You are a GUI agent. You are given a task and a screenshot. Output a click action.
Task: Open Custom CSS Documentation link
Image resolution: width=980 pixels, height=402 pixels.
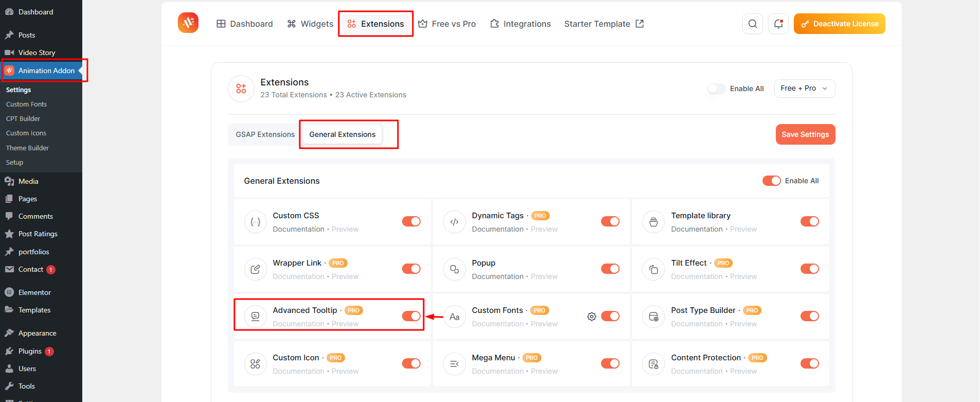click(x=299, y=229)
